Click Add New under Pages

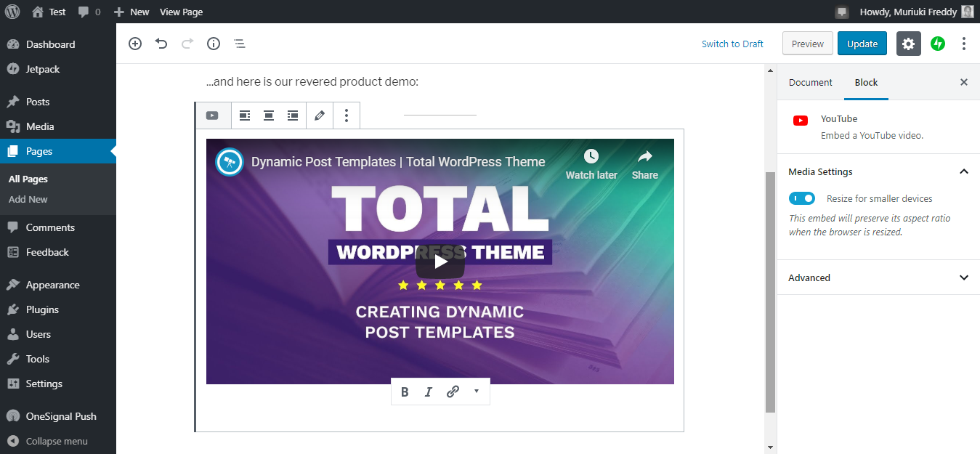[28, 199]
